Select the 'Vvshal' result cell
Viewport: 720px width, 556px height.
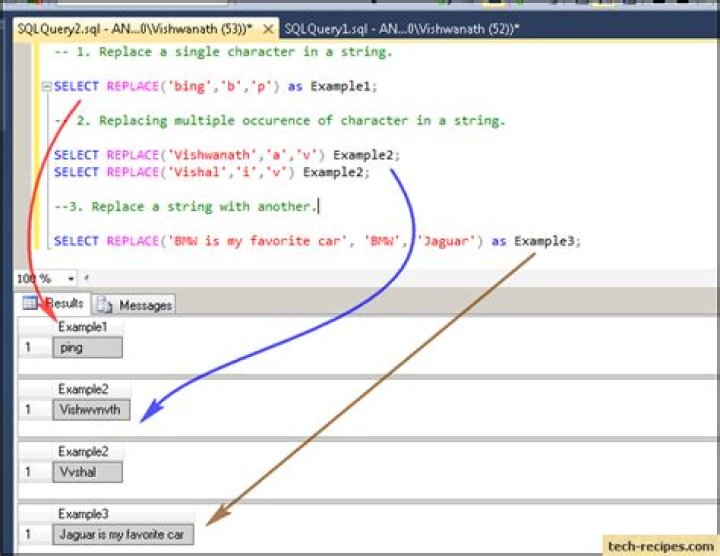point(88,472)
